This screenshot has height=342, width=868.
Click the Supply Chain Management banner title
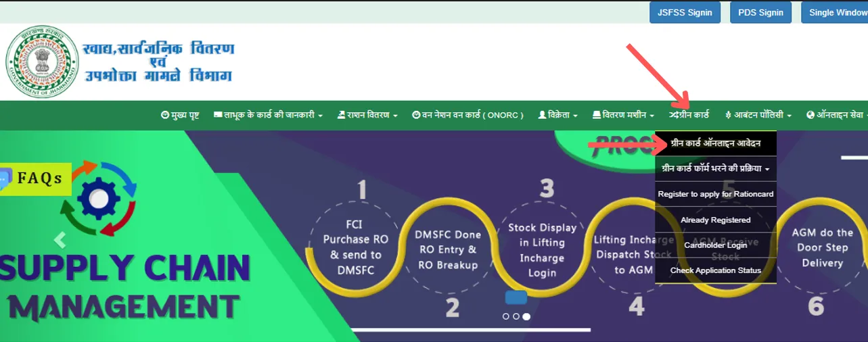125,287
